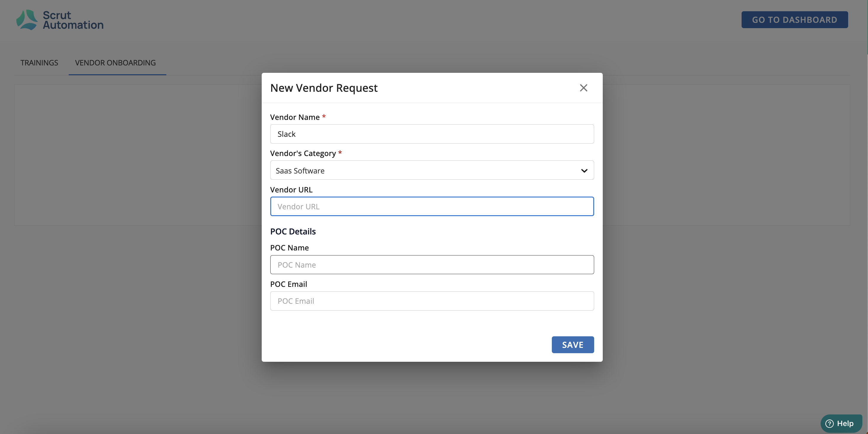Image resolution: width=868 pixels, height=434 pixels.
Task: Click the Scrut Automation logo
Action: pos(60,20)
